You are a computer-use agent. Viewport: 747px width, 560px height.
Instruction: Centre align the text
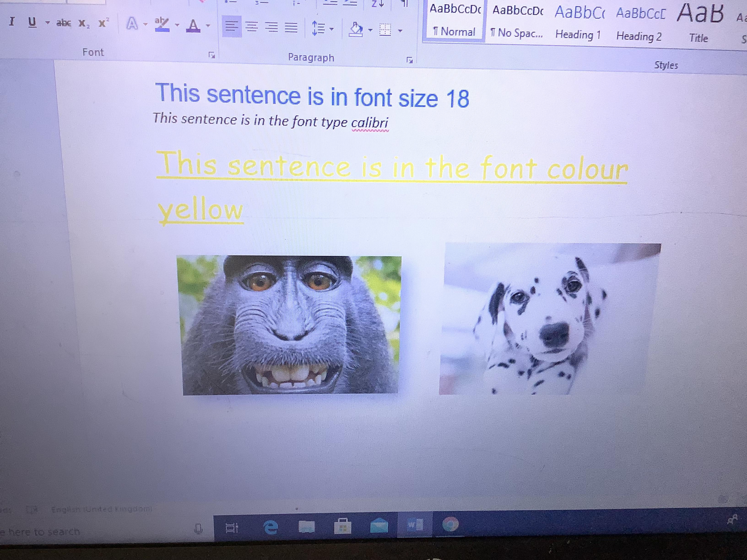pos(251,27)
